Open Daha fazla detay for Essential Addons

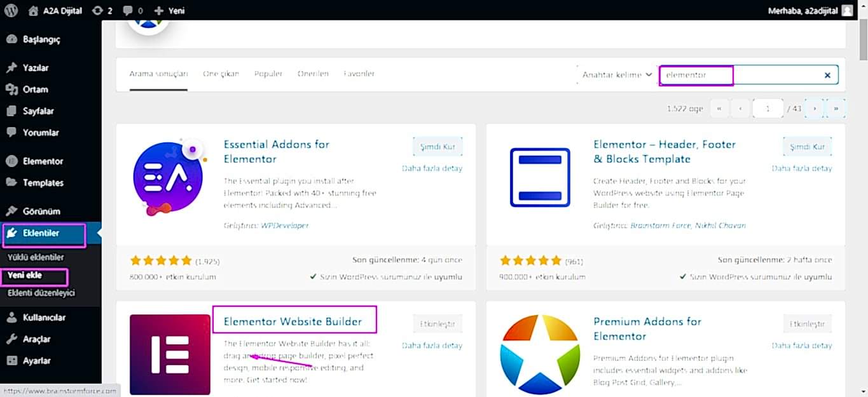point(432,168)
